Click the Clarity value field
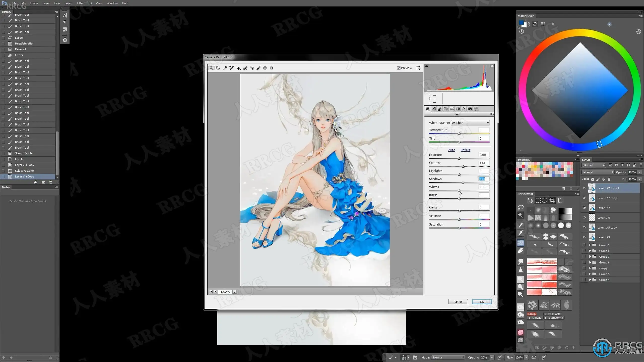644x362 pixels. tap(484, 207)
